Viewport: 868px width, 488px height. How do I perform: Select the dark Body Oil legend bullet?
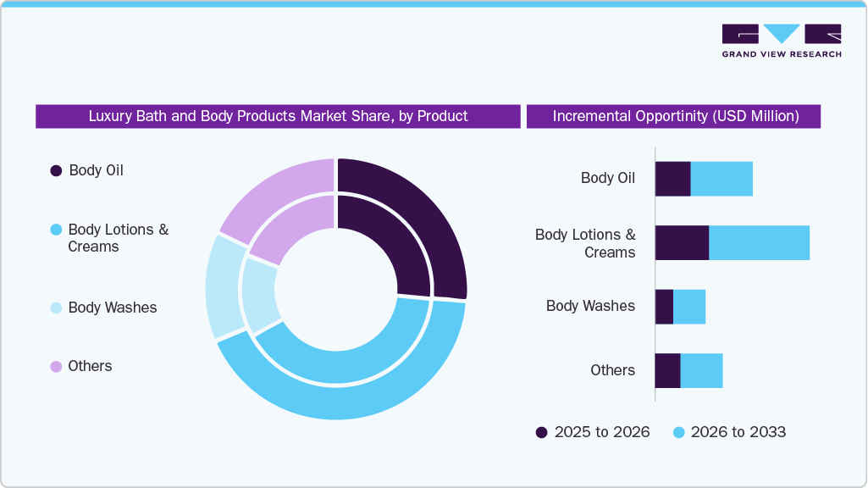pyautogui.click(x=54, y=170)
